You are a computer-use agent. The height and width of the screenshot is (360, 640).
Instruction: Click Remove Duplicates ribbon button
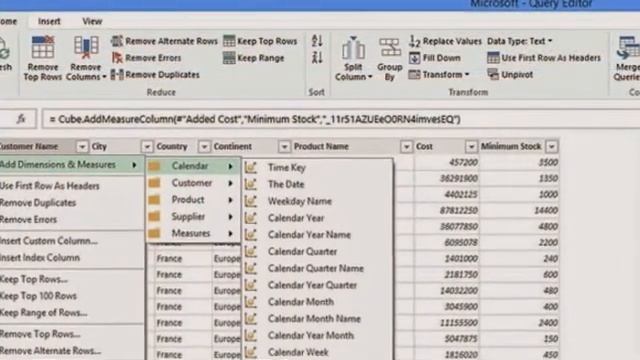[x=156, y=75]
